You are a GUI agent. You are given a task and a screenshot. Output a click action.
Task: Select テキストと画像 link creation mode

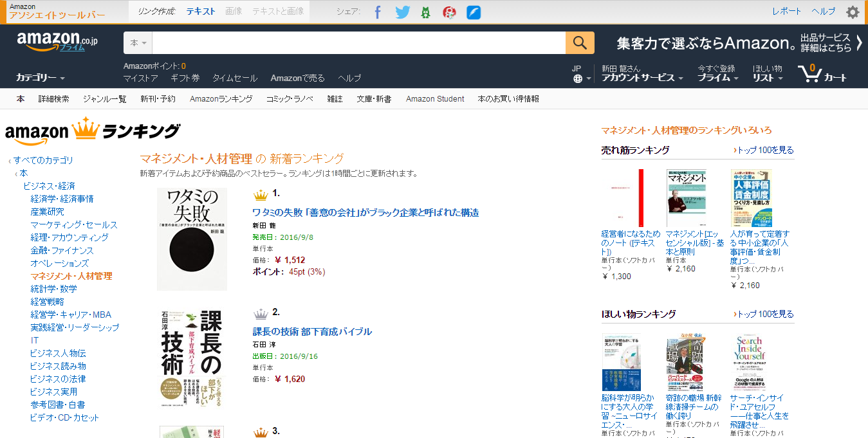click(x=278, y=11)
